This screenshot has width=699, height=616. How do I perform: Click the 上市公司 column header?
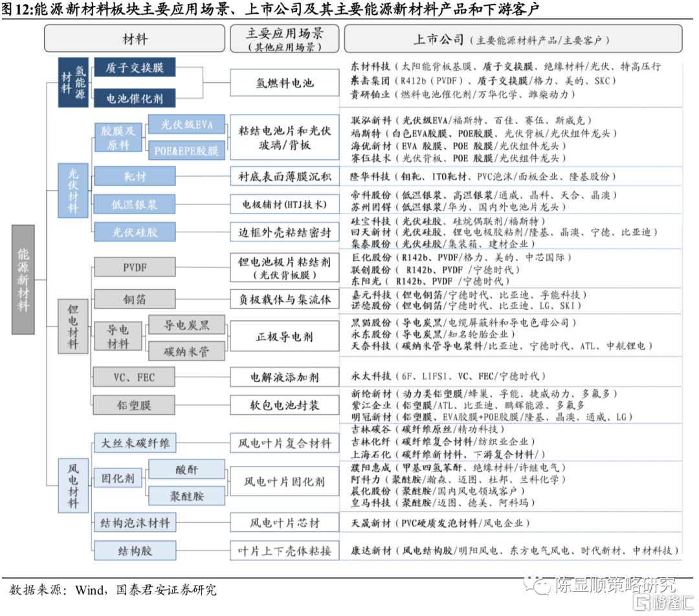tap(513, 39)
